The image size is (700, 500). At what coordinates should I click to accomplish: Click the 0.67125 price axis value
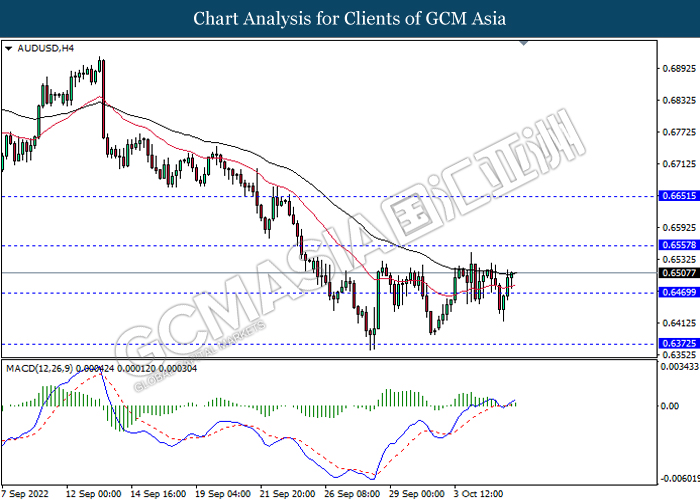click(x=679, y=164)
